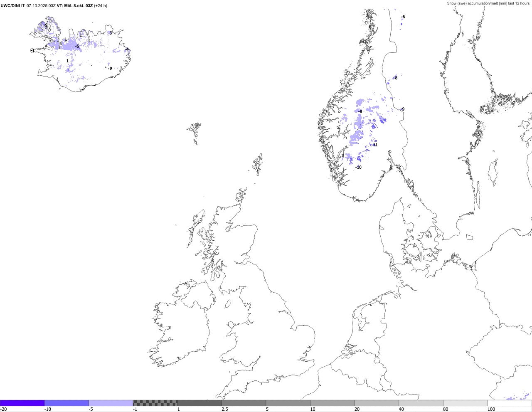Viewport: 532px width, 412px height.
Task: Click the 2 value in southeast Iceland
Action: point(111,69)
